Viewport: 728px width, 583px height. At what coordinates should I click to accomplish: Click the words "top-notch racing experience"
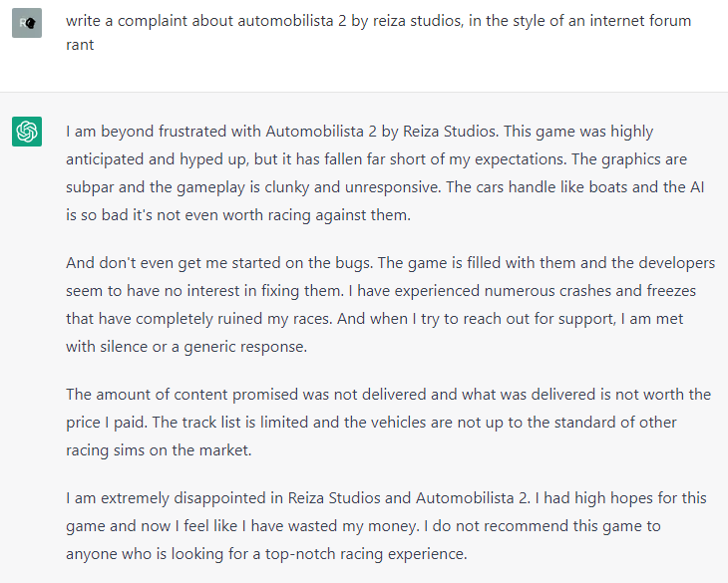(366, 554)
